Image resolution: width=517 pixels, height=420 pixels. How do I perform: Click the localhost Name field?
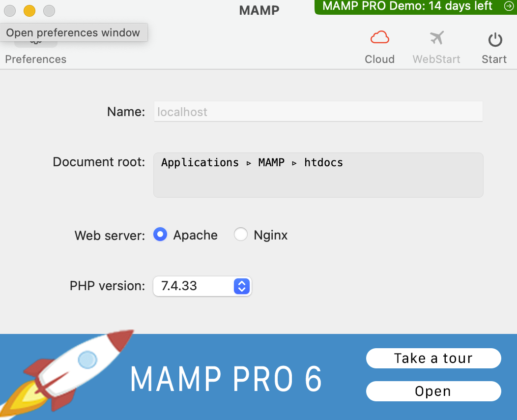point(318,112)
